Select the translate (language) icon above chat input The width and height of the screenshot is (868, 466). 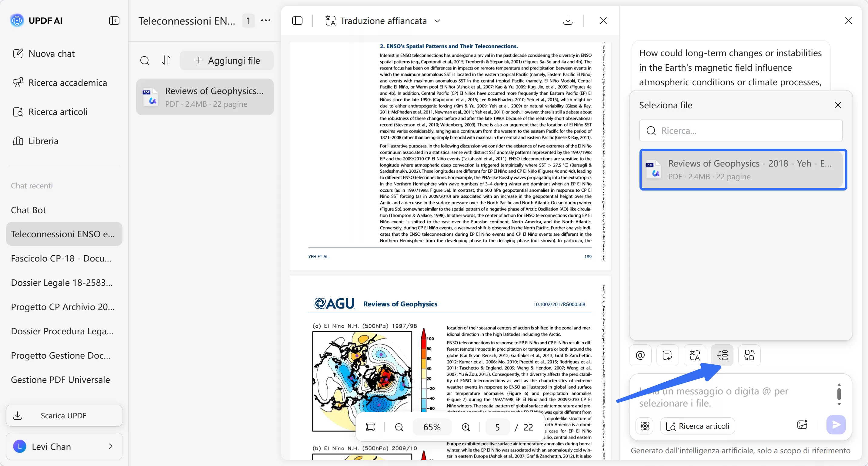coord(694,355)
